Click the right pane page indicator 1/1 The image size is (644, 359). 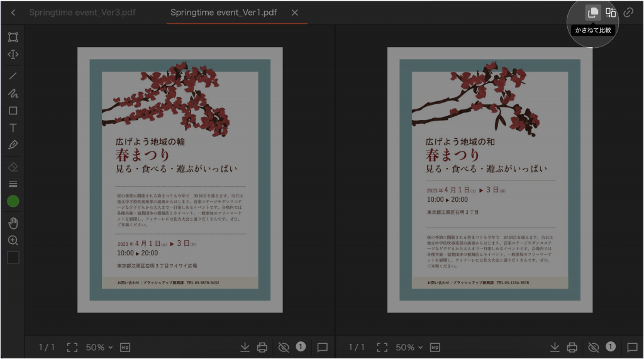pyautogui.click(x=357, y=348)
